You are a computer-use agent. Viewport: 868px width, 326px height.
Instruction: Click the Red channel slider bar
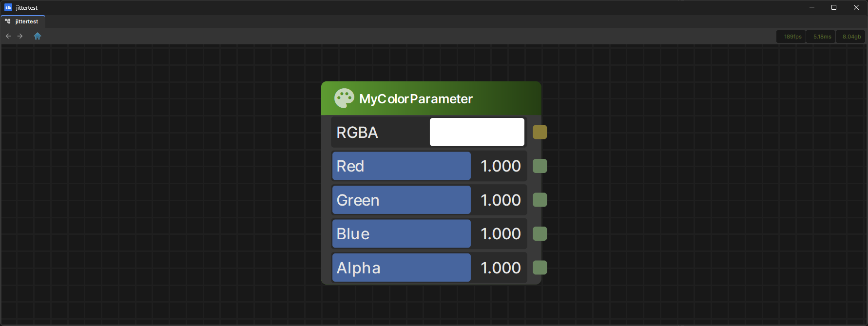(401, 166)
